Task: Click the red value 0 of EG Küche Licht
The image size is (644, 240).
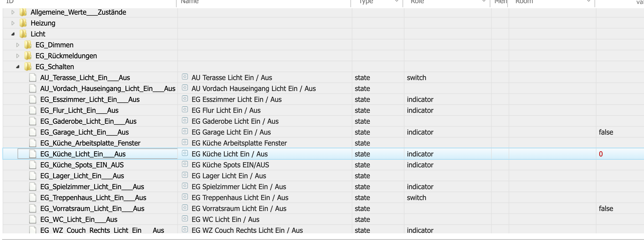Action: (601, 154)
